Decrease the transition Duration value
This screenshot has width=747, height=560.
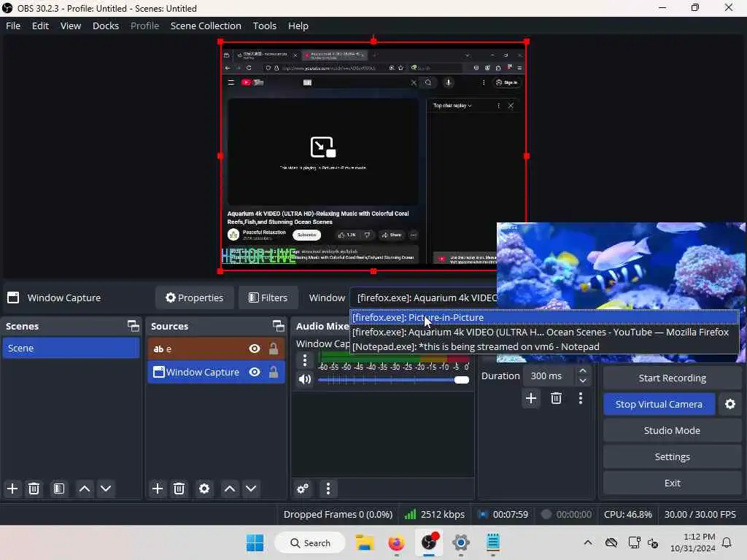(x=583, y=381)
